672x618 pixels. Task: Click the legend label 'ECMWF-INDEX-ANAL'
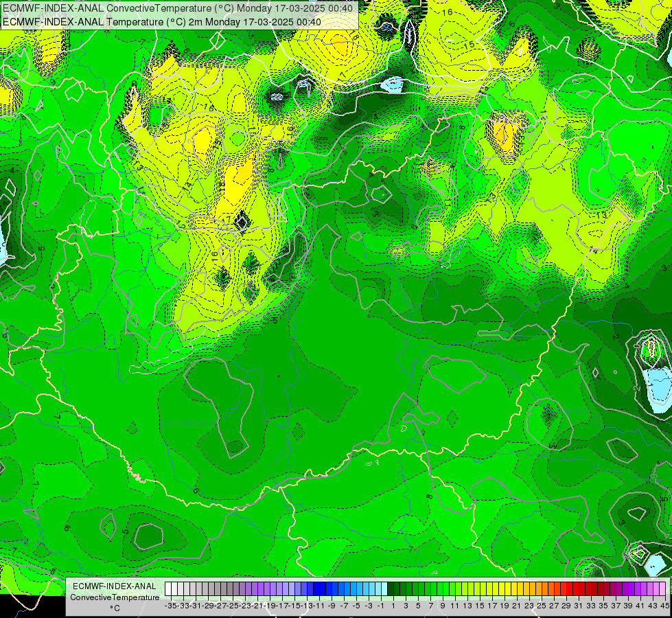pos(115,586)
